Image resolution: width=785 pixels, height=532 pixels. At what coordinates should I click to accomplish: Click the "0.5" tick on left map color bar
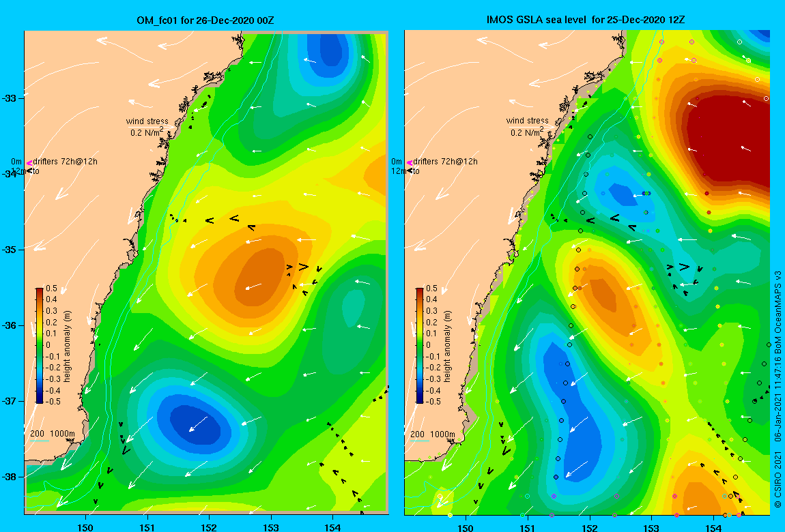[x=52, y=289]
